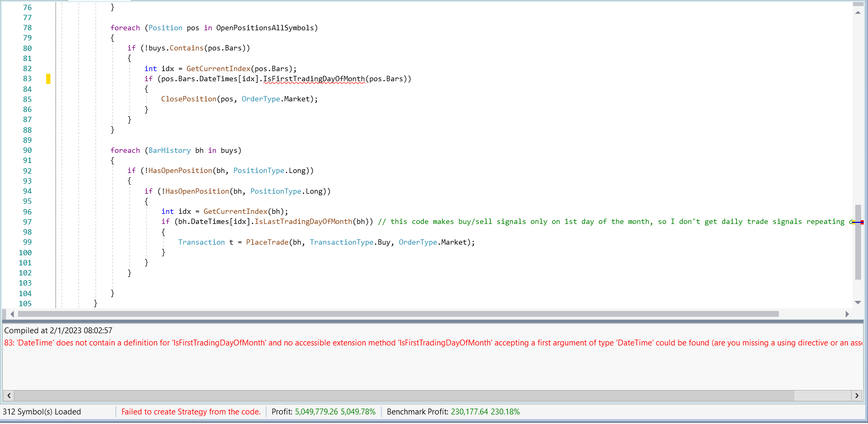Click the code editor's horizontal scrollbar thumb
Viewport: 868px width, 424px height.
click(x=398, y=314)
